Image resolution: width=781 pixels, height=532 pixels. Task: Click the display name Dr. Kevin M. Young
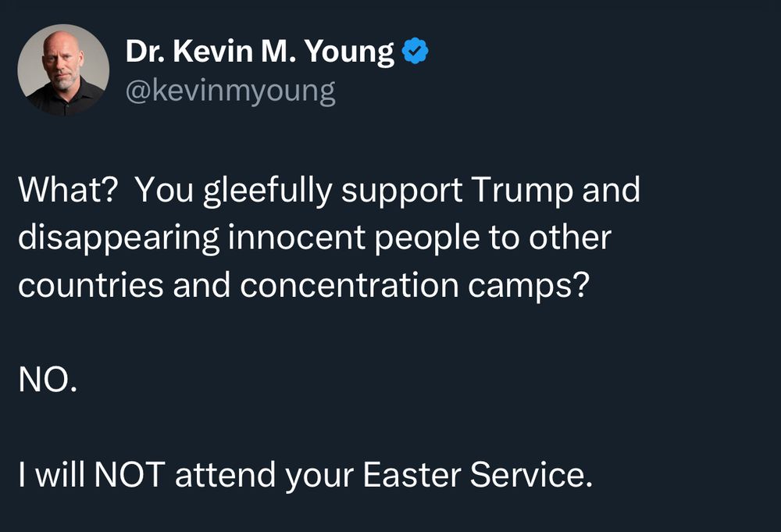[x=259, y=51]
